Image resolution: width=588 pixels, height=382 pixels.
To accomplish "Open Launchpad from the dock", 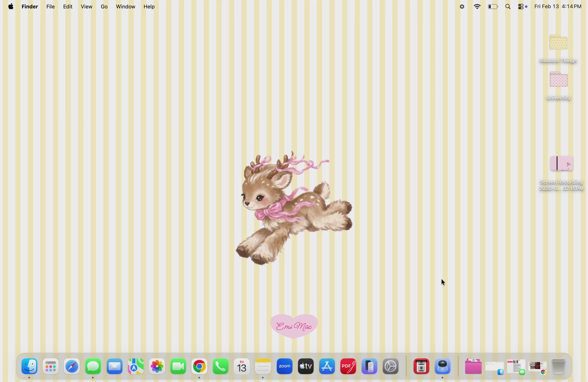I will coord(51,367).
